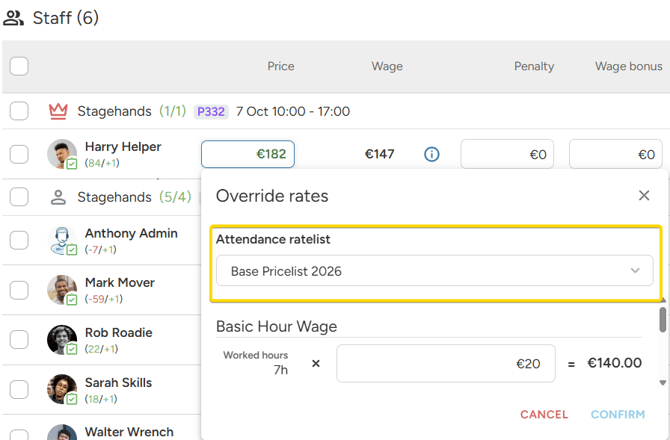Click the Wage bonus column header
The image size is (670, 440).
(x=629, y=66)
